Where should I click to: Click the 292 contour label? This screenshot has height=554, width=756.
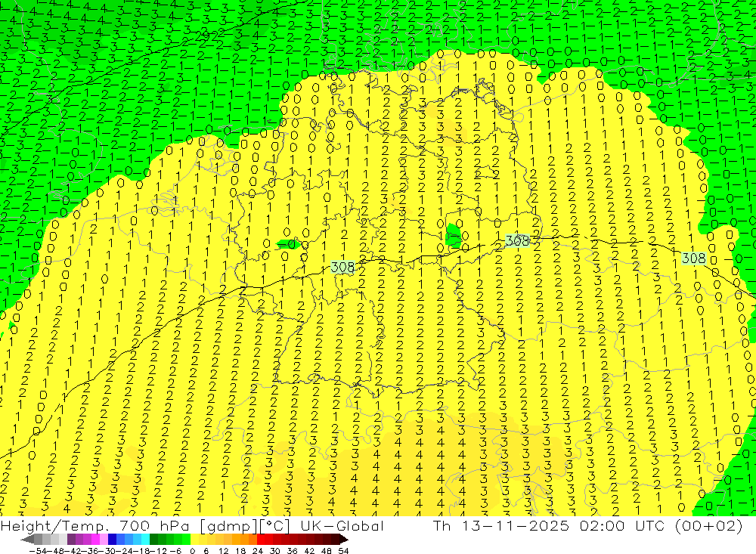(206, 36)
